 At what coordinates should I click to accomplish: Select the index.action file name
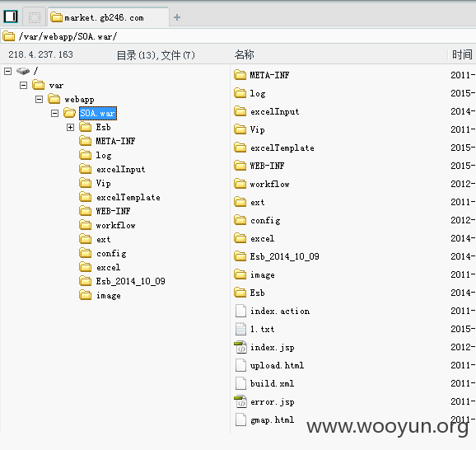(280, 312)
